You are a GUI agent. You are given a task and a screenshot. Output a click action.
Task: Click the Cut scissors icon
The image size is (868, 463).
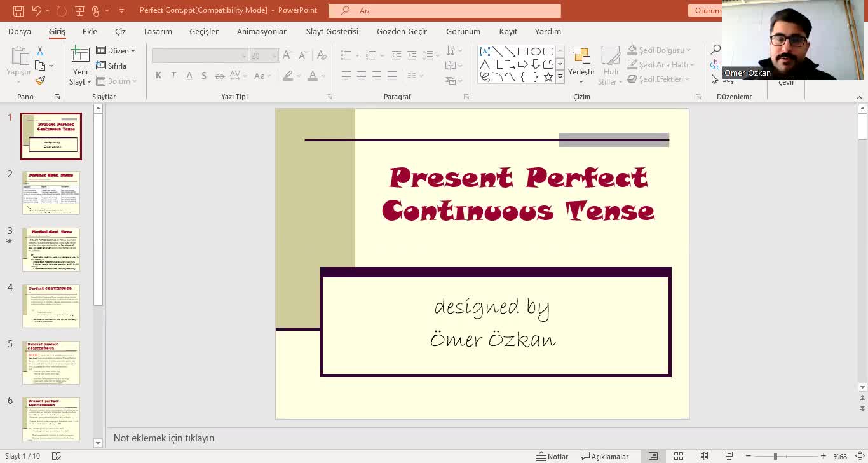39,51
